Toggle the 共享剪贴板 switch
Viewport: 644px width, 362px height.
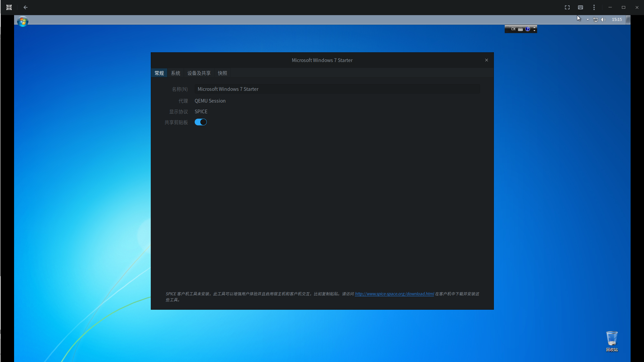tap(201, 122)
